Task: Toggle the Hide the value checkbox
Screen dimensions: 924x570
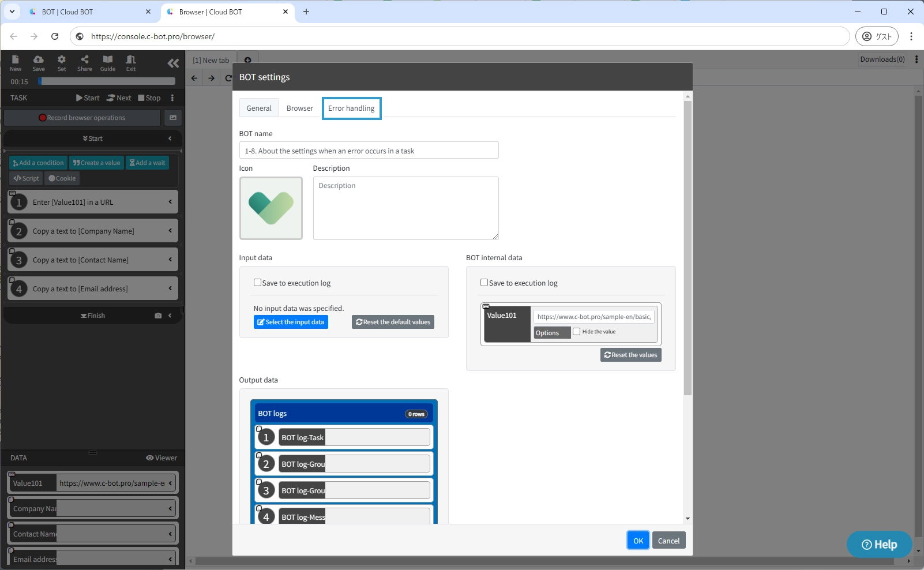Action: (576, 332)
